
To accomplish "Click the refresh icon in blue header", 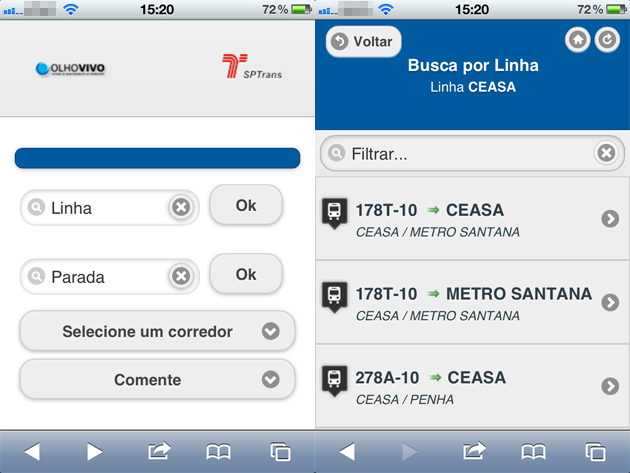I will [607, 40].
